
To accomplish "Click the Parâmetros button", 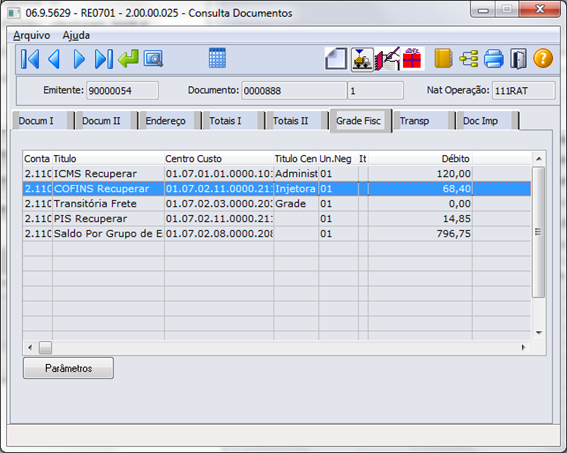I will pyautogui.click(x=68, y=368).
